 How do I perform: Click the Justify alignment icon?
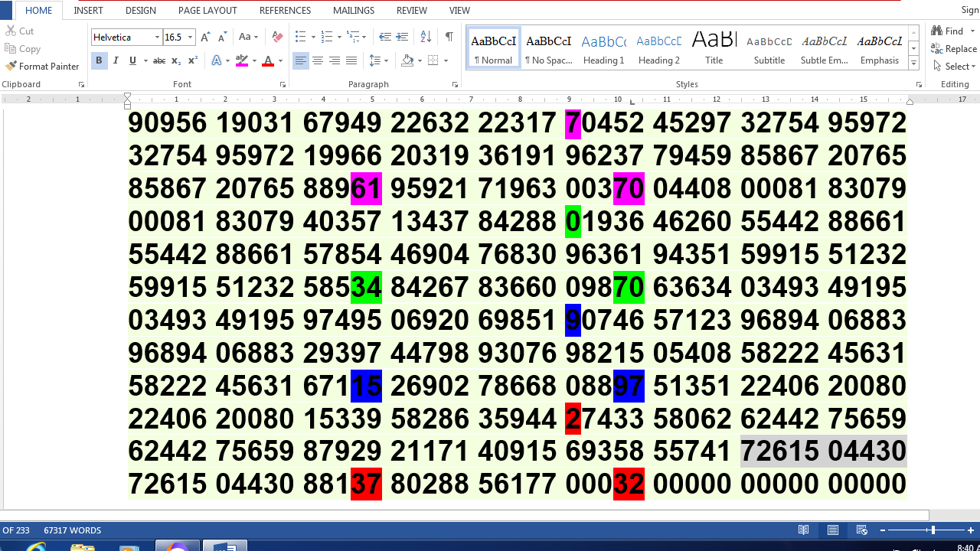coord(351,60)
